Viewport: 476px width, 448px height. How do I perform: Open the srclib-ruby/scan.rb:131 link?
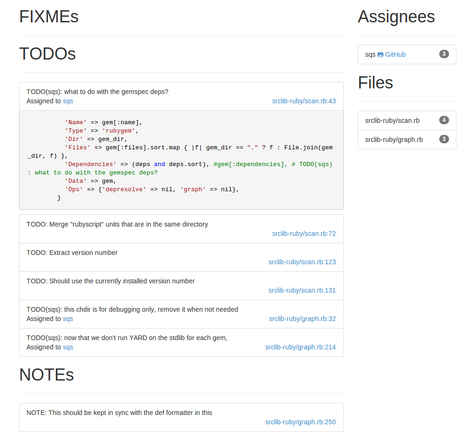302,290
